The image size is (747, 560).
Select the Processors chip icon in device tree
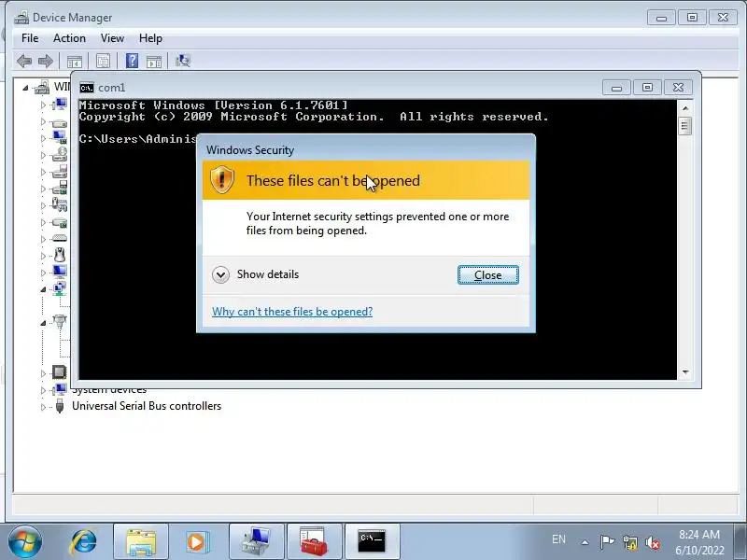(x=60, y=371)
